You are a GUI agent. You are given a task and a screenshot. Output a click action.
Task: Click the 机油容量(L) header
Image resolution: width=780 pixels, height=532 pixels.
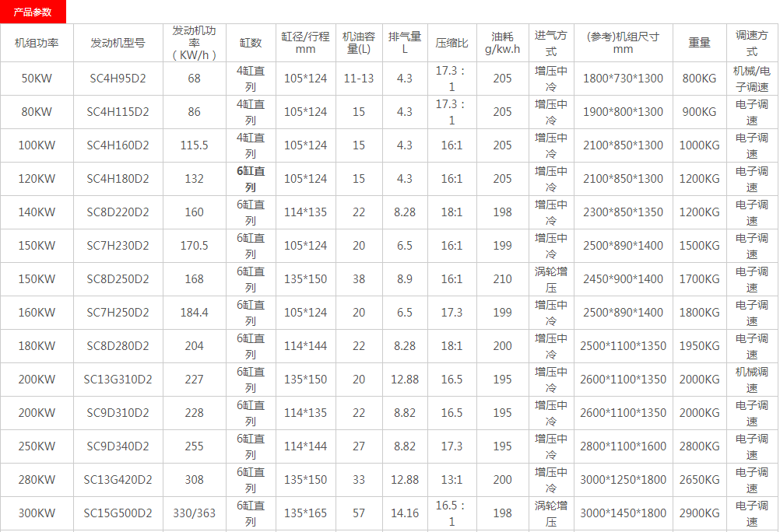[x=359, y=43]
